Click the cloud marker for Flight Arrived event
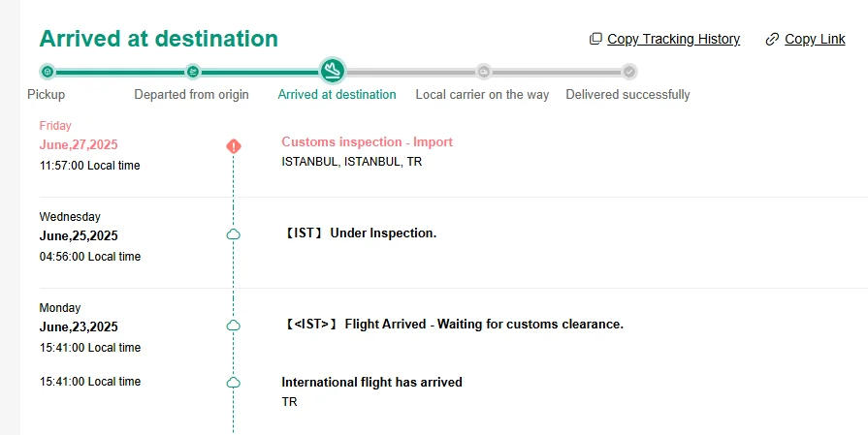868x435 pixels. click(233, 326)
